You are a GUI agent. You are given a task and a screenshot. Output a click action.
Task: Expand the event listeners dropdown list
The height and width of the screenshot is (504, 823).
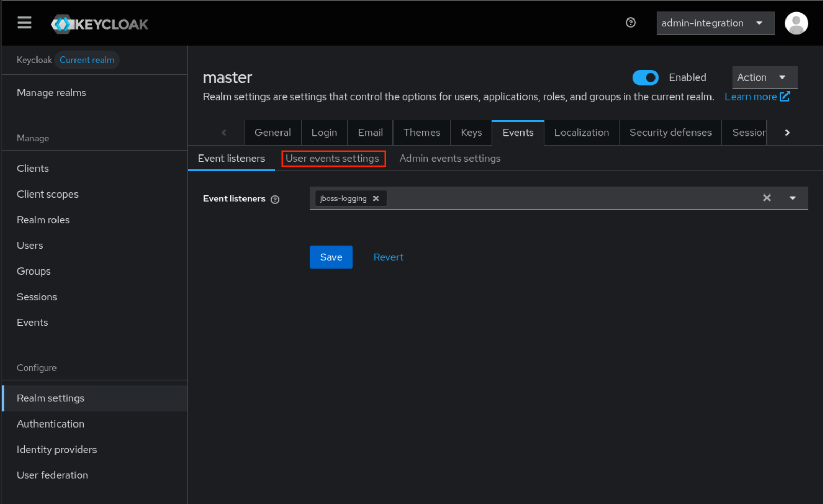coord(792,198)
